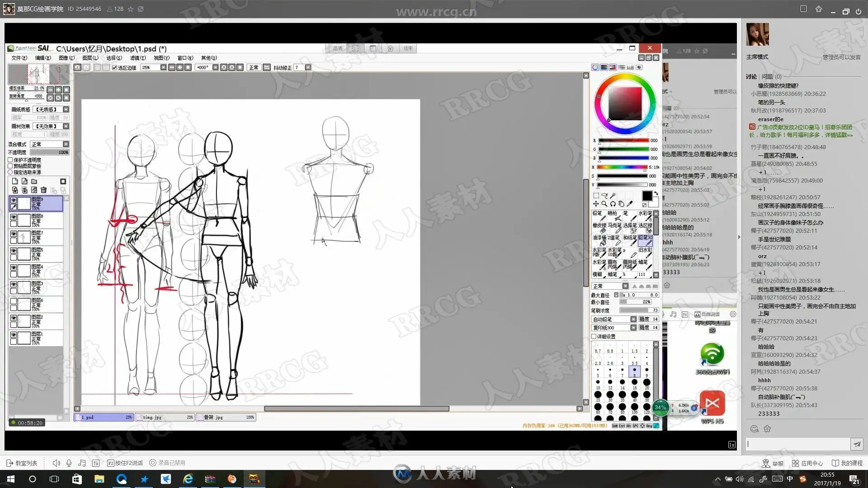This screenshot has height=488, width=868.
Task: Enable 详细设置 checkbox
Action: tap(594, 337)
